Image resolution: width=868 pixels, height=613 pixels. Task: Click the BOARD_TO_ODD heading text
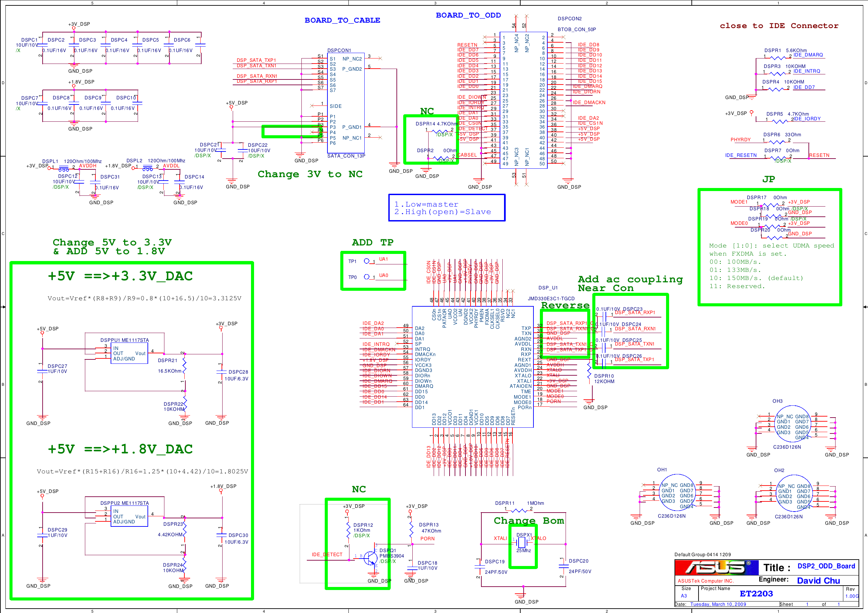pos(468,15)
